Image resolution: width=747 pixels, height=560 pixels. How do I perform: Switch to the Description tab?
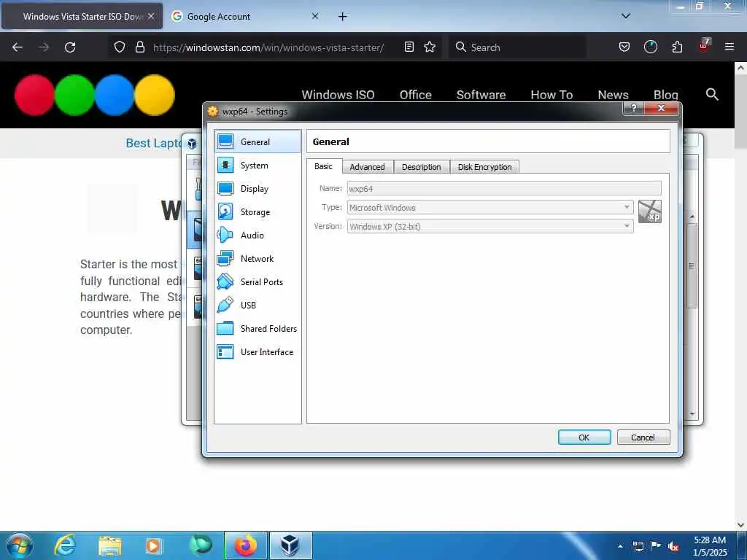(x=422, y=167)
